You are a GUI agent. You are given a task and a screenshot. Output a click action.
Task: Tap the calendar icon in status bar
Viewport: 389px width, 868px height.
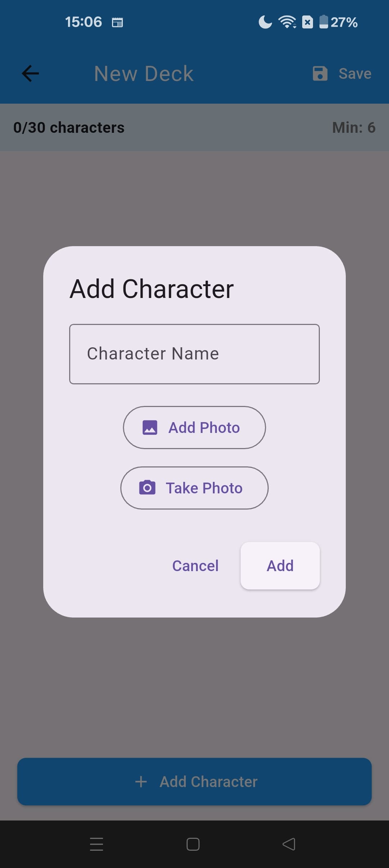[x=117, y=22]
